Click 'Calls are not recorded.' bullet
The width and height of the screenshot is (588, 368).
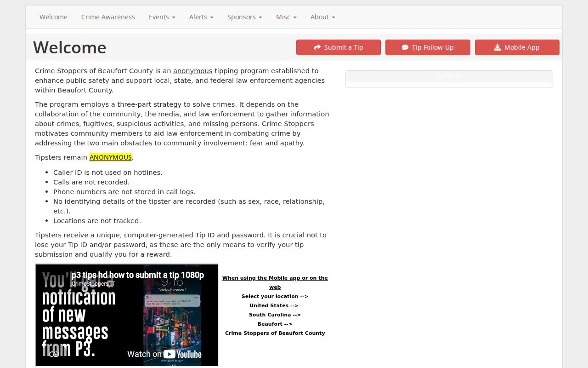click(x=91, y=182)
